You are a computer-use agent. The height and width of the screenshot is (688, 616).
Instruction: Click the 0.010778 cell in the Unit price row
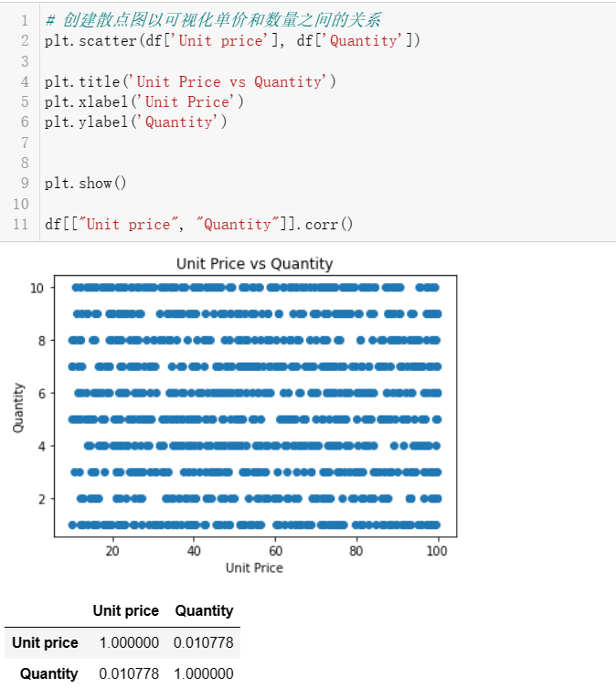click(x=204, y=642)
